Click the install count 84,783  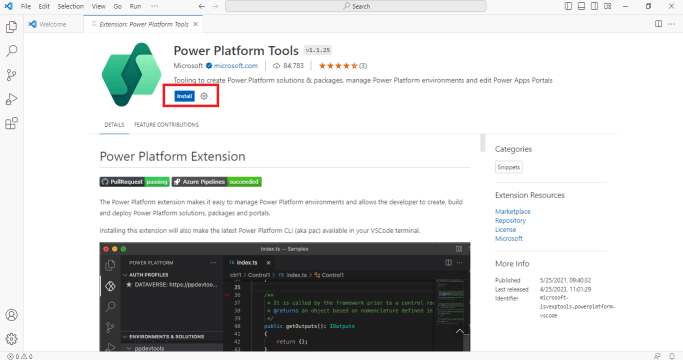pyautogui.click(x=288, y=66)
